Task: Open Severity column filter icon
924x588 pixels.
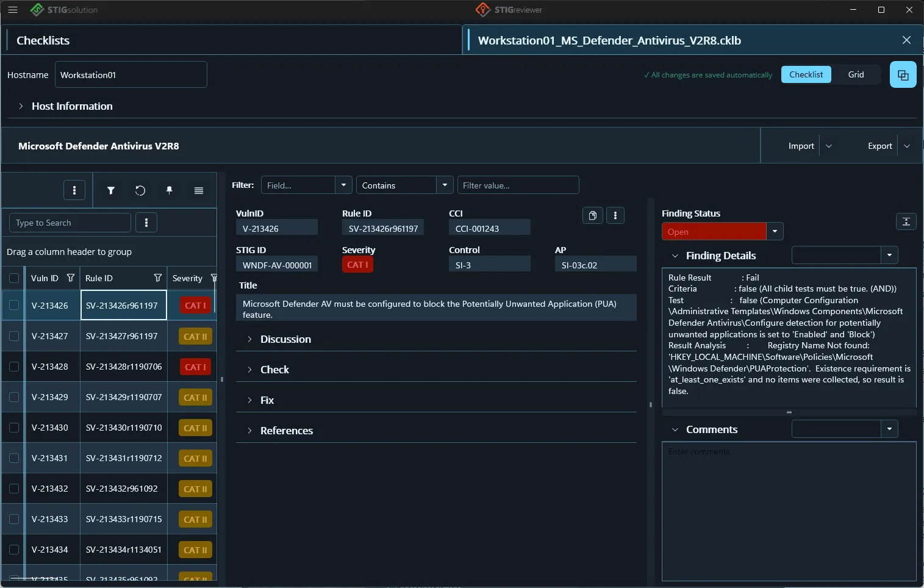Action: coord(214,278)
